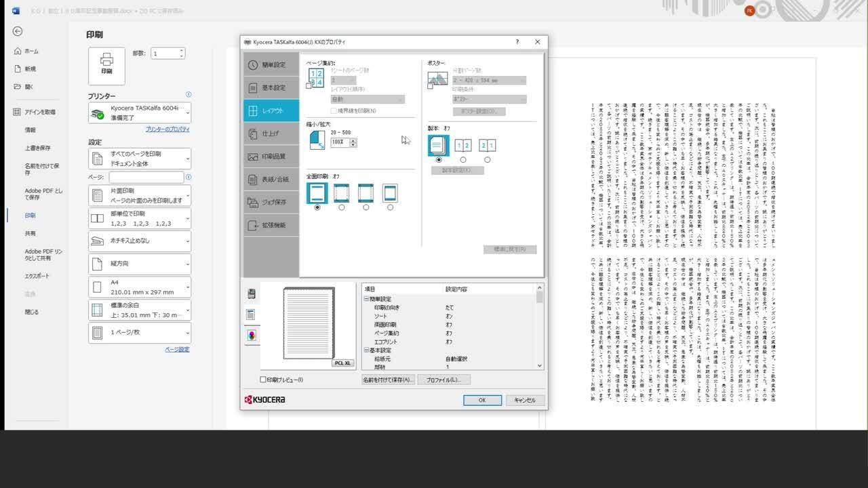Enable the poster printing checkbox
The image size is (868, 488).
click(431, 86)
